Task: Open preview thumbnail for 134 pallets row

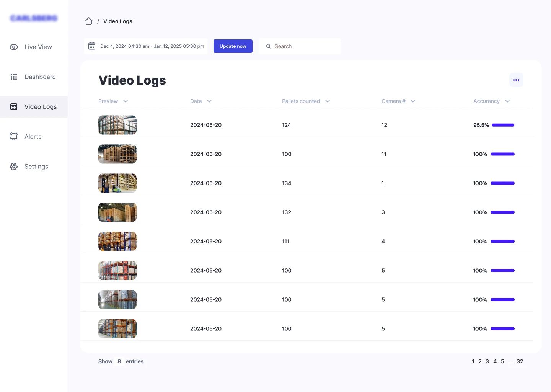Action: coord(117,183)
